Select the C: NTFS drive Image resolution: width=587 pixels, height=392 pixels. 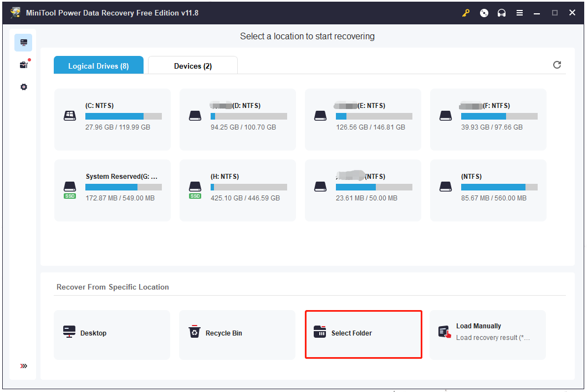(x=112, y=120)
